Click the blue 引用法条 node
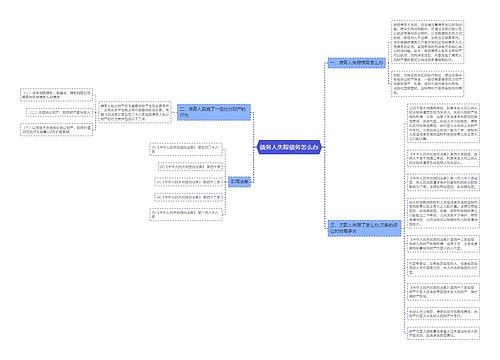The image size is (500, 360). coord(239,182)
